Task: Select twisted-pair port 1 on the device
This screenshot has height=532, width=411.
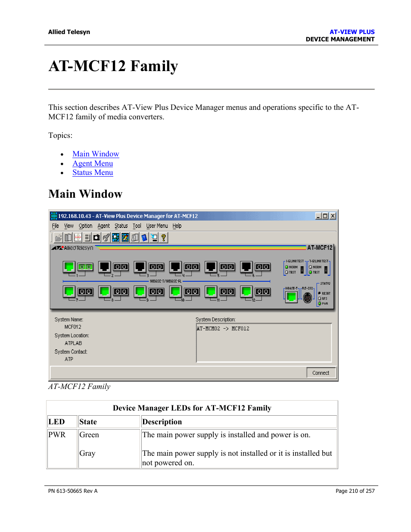Action: click(x=69, y=267)
